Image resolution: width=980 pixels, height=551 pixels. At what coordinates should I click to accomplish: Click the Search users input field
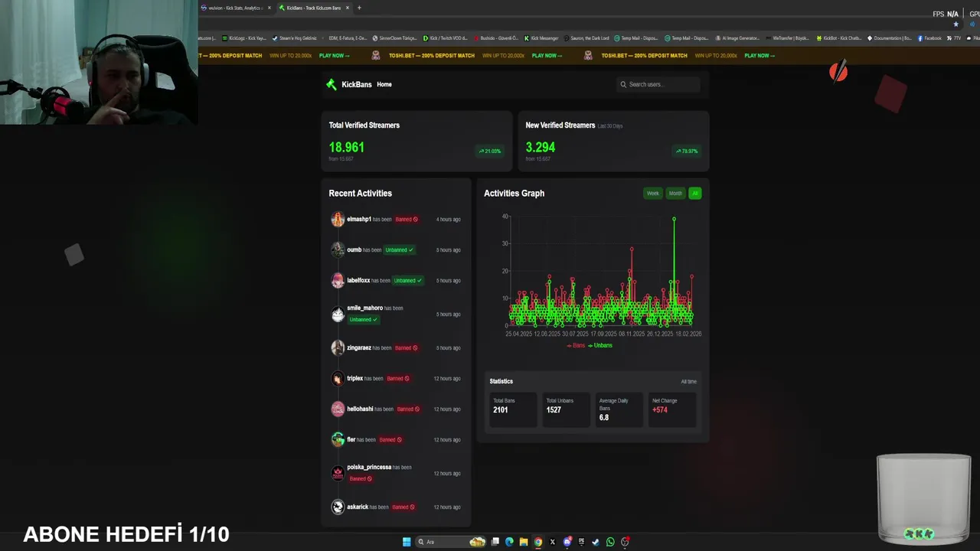(x=658, y=84)
